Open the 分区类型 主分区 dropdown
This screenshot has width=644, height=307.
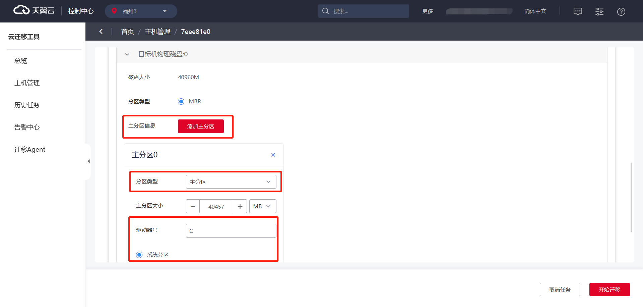[231, 182]
